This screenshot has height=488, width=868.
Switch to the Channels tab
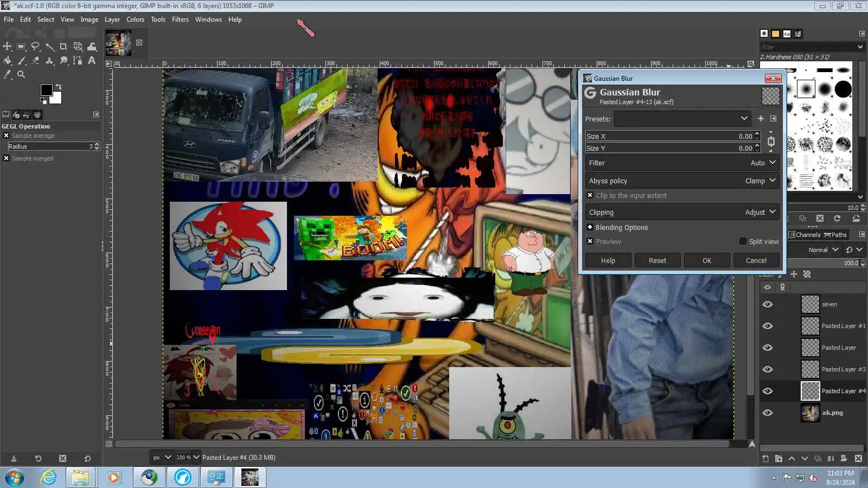[805, 235]
